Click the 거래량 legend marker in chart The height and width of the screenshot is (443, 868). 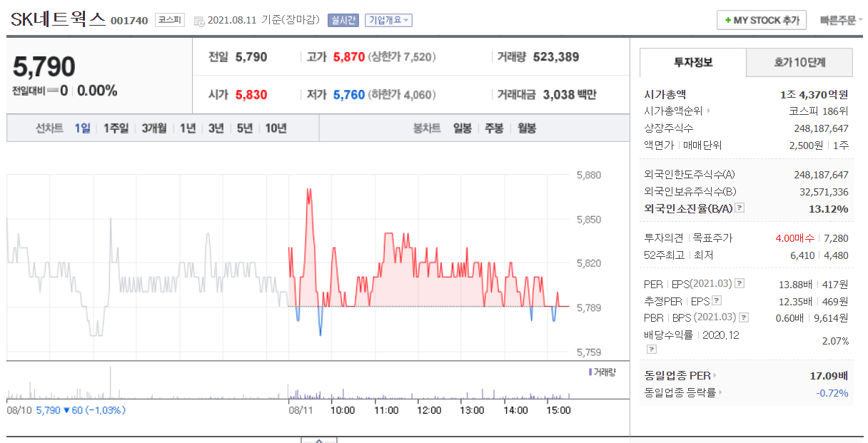coord(590,372)
